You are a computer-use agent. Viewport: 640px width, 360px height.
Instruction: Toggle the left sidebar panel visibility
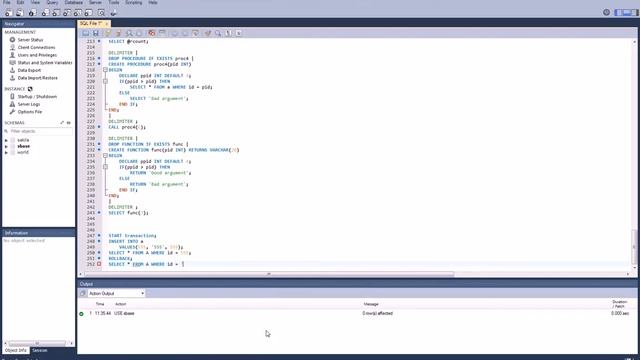click(x=619, y=13)
